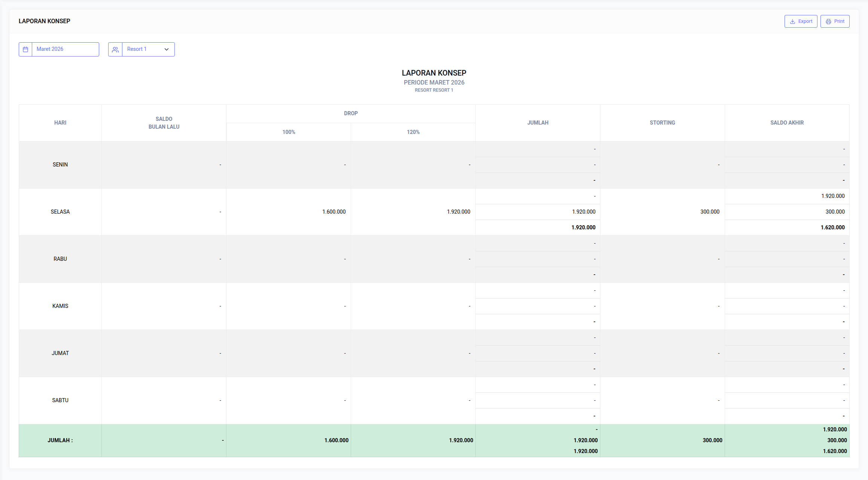Click the users icon beside Resort 1
This screenshot has width=868, height=480.
click(115, 49)
